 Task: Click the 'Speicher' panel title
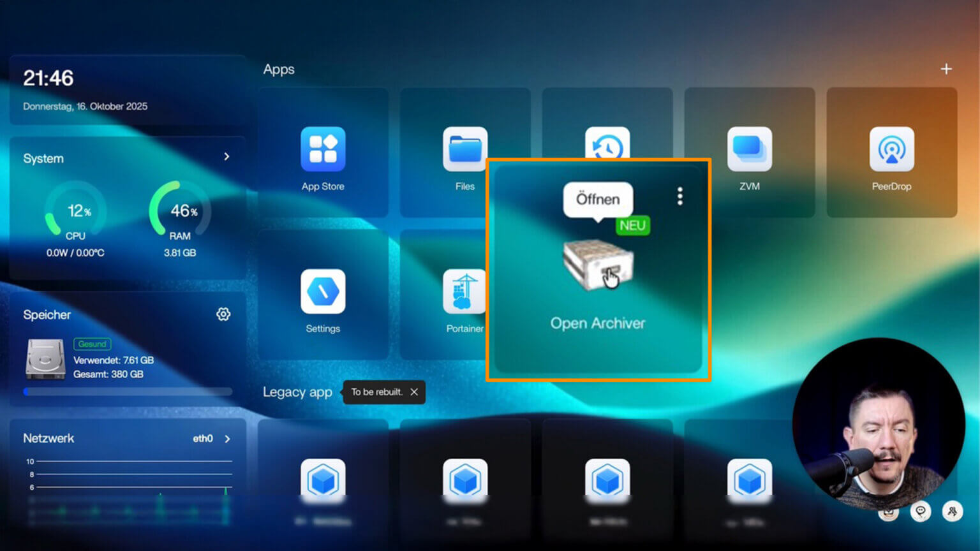tap(47, 314)
